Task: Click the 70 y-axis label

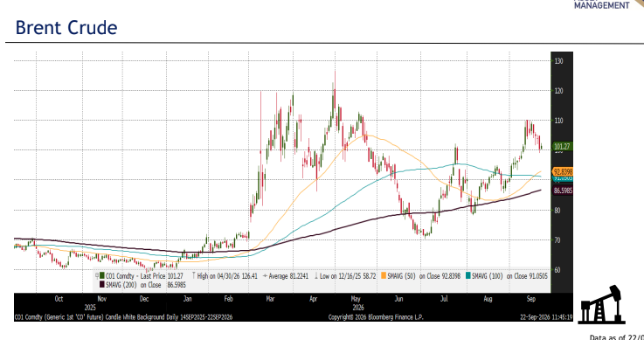Action: pos(557,240)
